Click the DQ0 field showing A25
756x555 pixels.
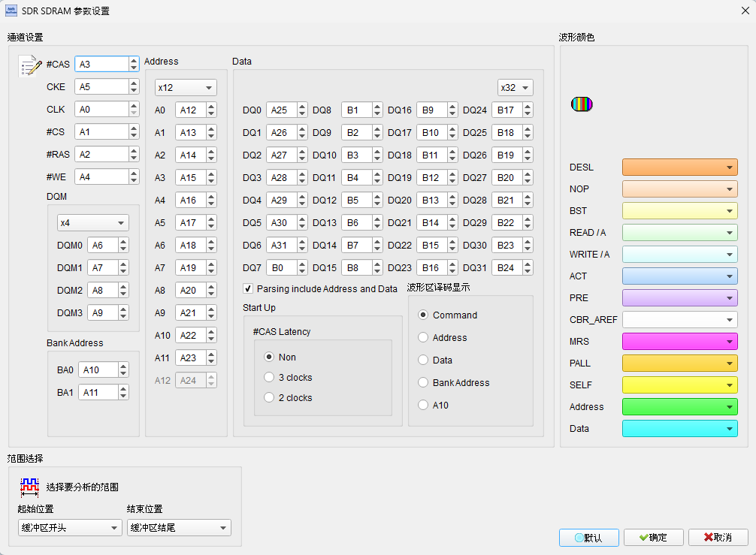[x=282, y=110]
